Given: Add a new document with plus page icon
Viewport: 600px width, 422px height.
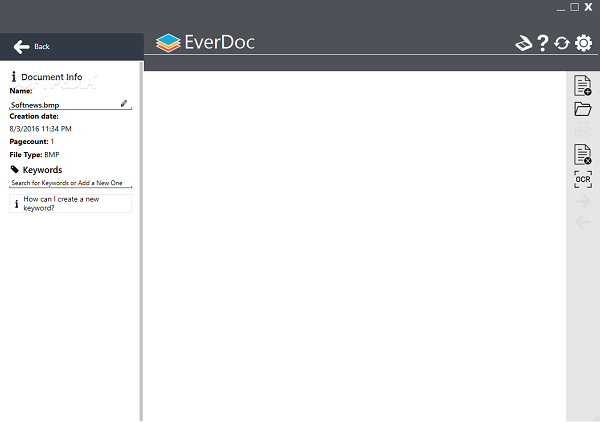Looking at the screenshot, I should [582, 85].
